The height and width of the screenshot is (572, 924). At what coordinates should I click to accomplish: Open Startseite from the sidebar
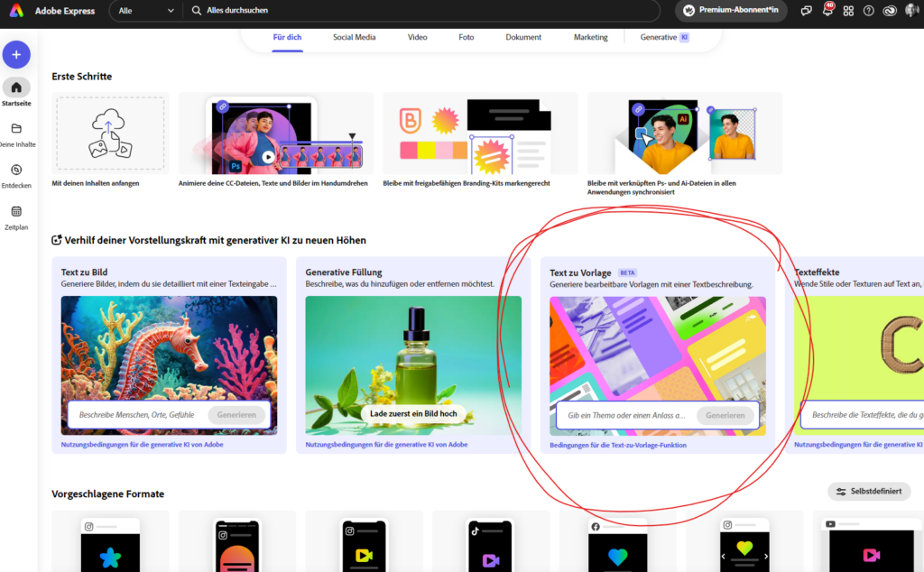pyautogui.click(x=16, y=88)
